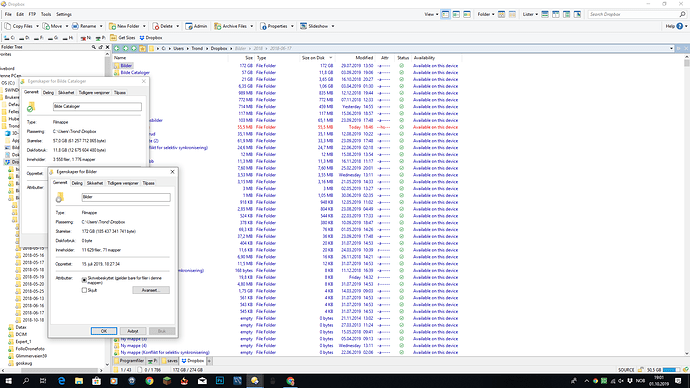Click Dropbox in the path breadcrumb
Screen dimensions: 690x388
pos(219,48)
